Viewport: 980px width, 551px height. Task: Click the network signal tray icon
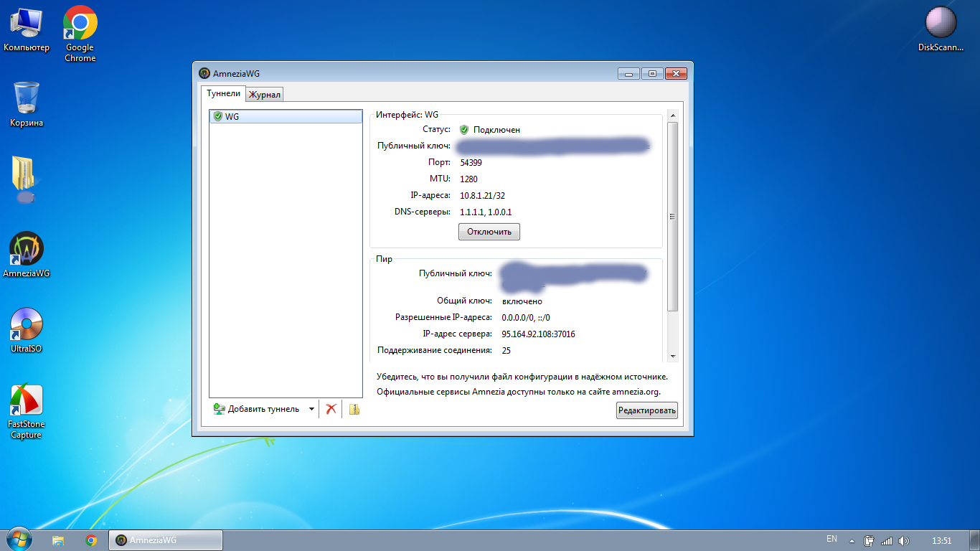(887, 540)
